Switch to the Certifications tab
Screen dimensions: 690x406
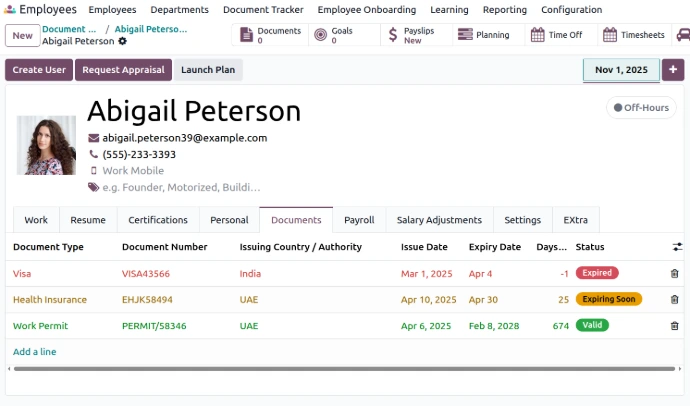[158, 220]
